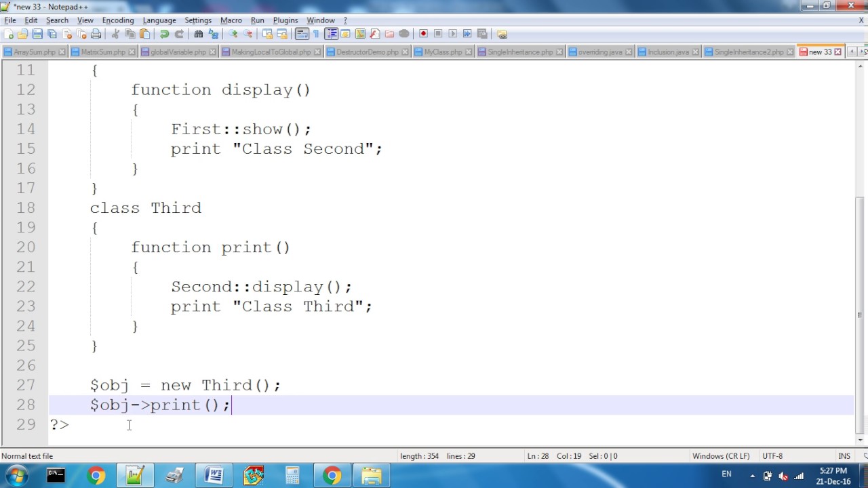
Task: Open Find using the binoculars icon
Action: click(x=198, y=34)
